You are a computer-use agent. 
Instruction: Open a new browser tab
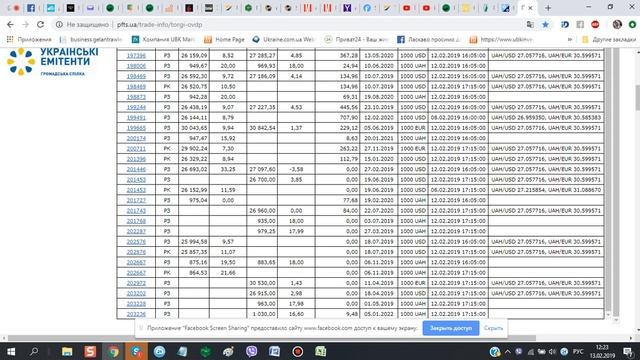pos(548,8)
